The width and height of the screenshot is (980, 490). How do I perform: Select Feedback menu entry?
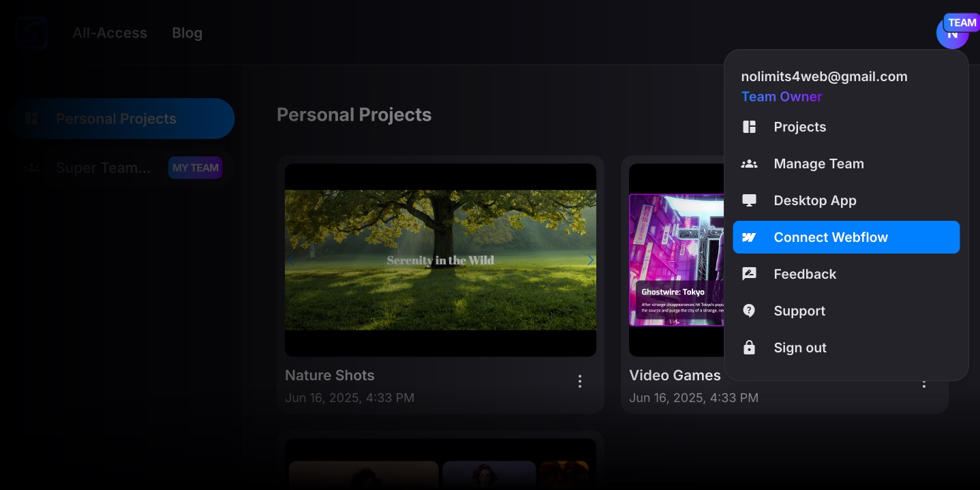pyautogui.click(x=846, y=274)
